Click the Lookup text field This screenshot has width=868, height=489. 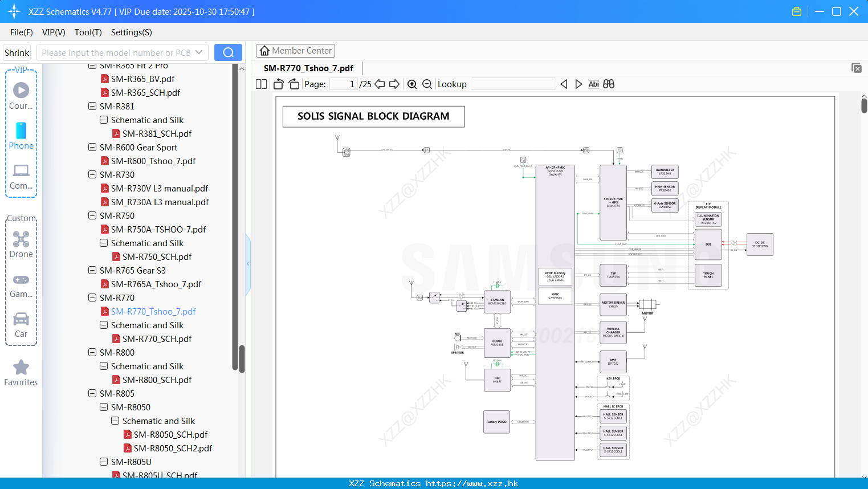513,84
